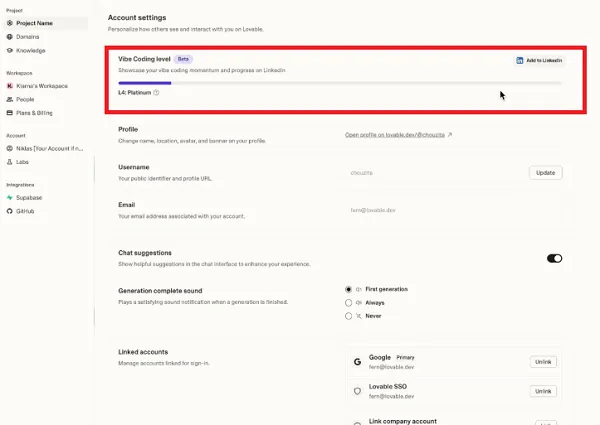The width and height of the screenshot is (600, 425).
Task: Click the Labs flask icon
Action: pos(9,162)
